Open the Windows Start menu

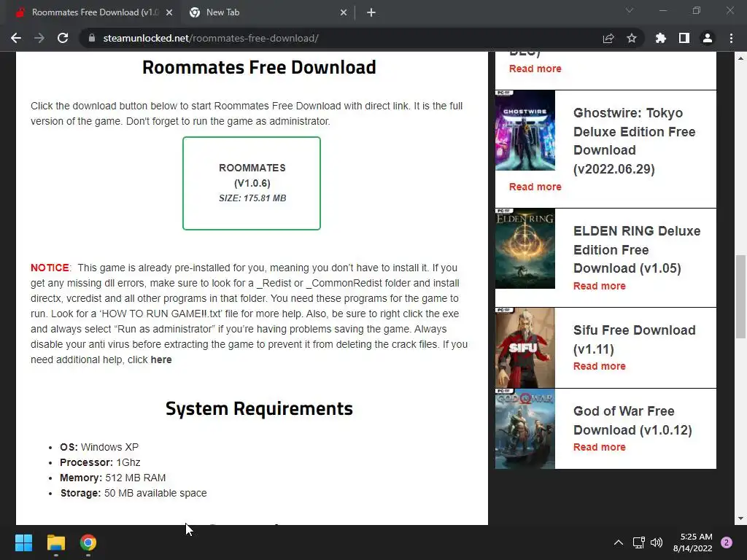coord(23,542)
